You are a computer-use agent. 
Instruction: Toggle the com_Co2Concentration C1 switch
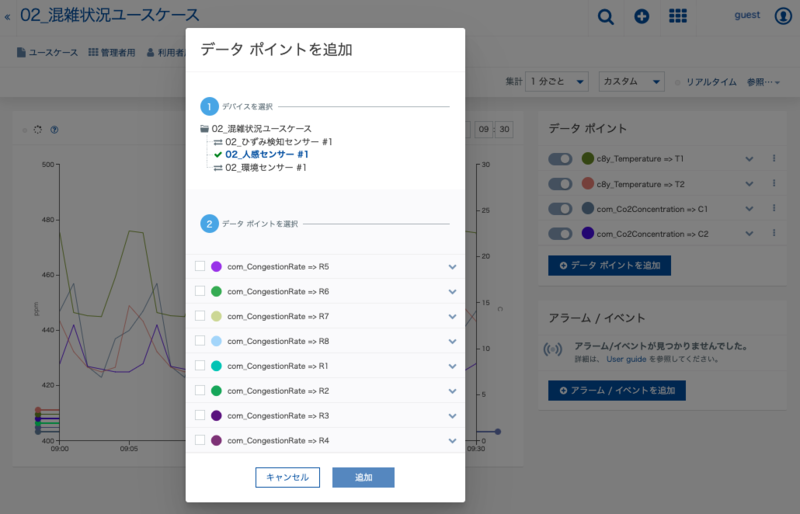tap(560, 209)
